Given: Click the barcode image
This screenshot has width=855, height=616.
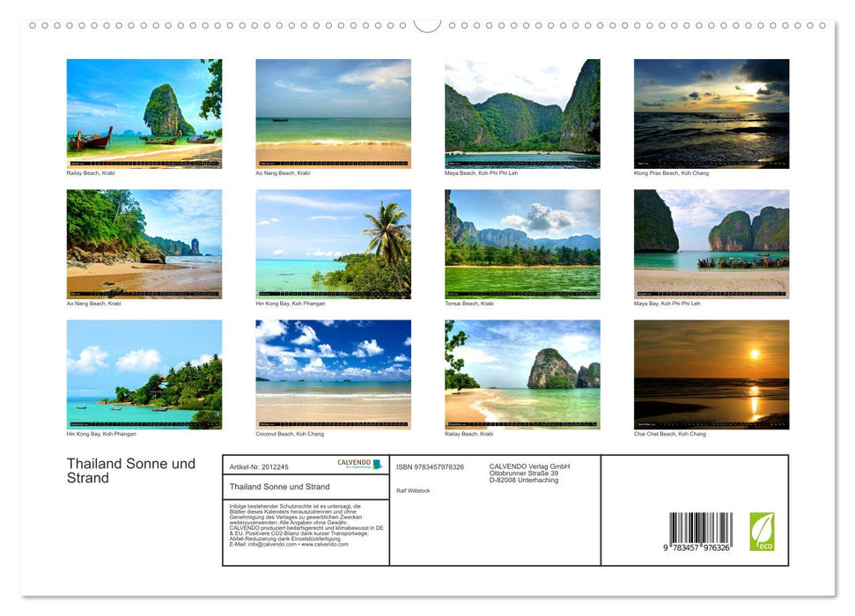Looking at the screenshot, I should [x=700, y=530].
